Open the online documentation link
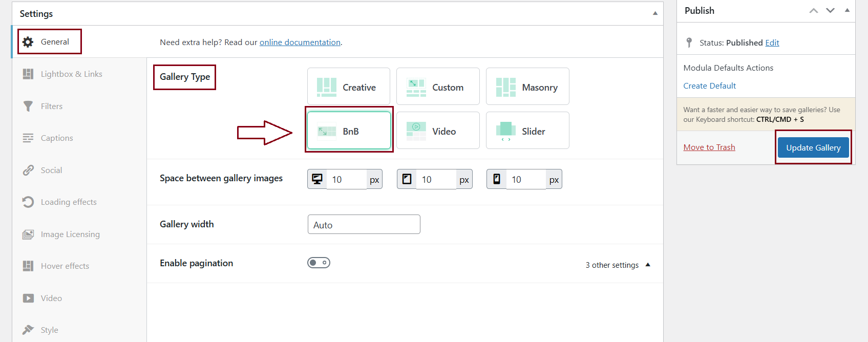The width and height of the screenshot is (868, 342). click(x=300, y=42)
